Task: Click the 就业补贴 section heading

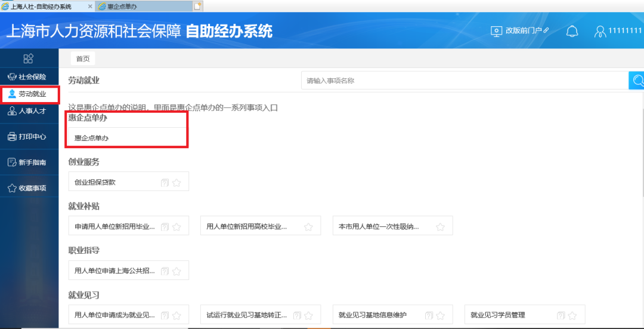Action: (x=84, y=206)
